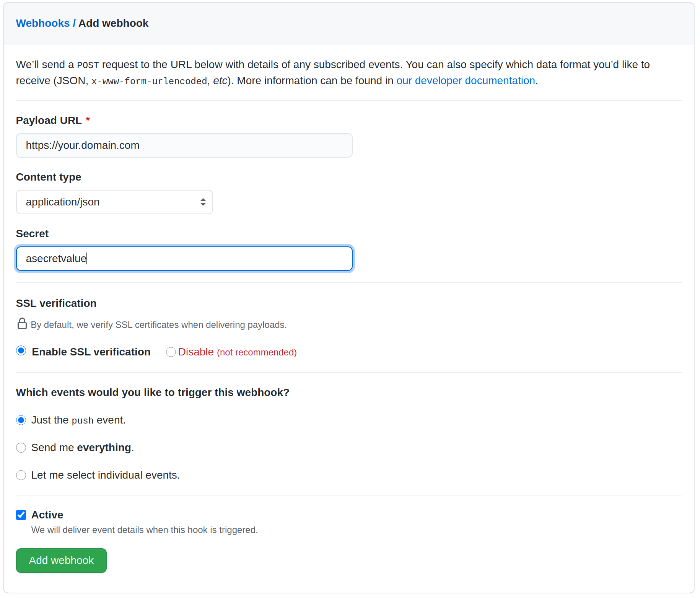The image size is (700, 598).
Task: Select 'Let me select individual events'
Action: 21,475
